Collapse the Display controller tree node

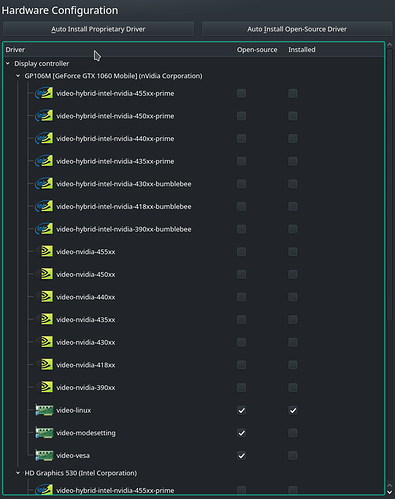[8, 63]
